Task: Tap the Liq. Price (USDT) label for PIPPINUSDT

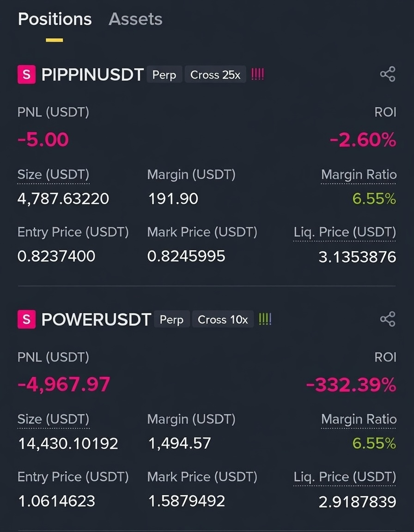Action: pos(345,232)
